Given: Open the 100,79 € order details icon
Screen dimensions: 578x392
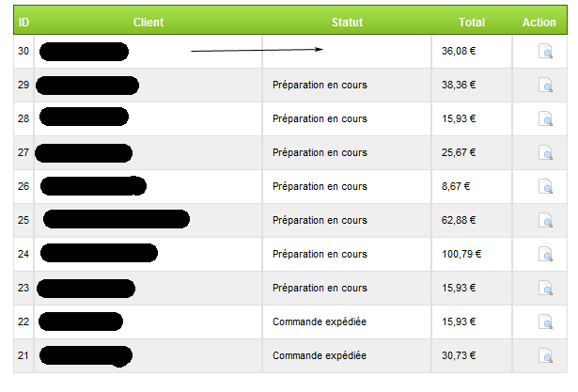Looking at the screenshot, I should pyautogui.click(x=545, y=255).
